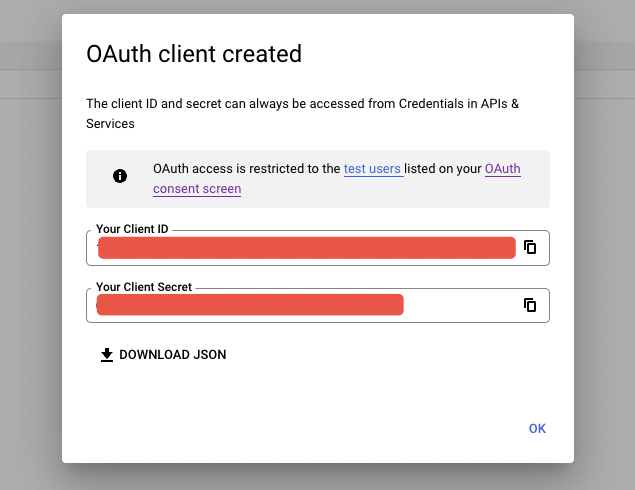Click the word 'Services' in description
635x490 pixels.
110,124
